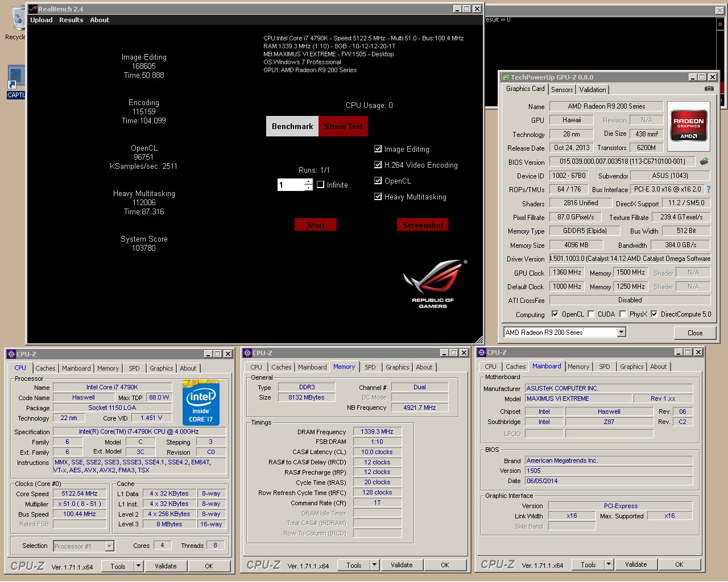Open the Memory tab in right CPU-Z
Image resolution: width=728 pixels, height=582 pixels.
[x=578, y=367]
